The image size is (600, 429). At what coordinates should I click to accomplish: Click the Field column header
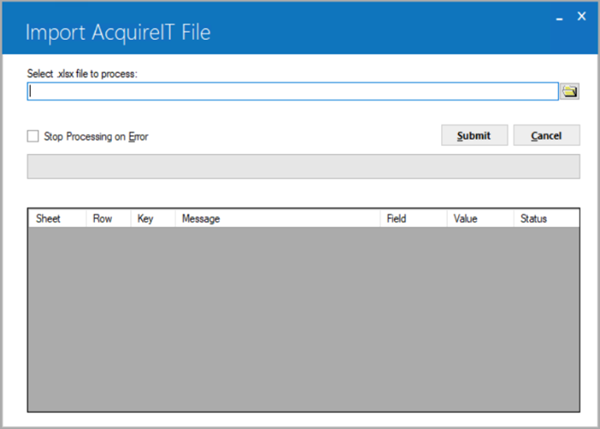413,219
